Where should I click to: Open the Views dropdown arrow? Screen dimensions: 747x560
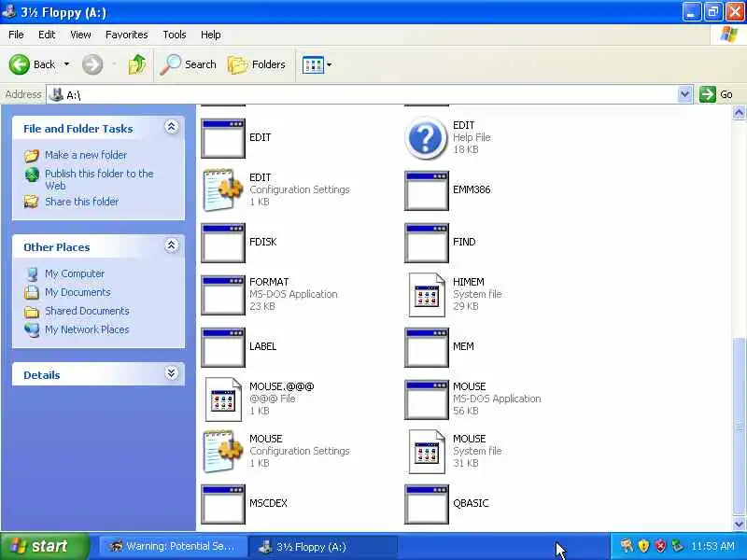point(330,64)
